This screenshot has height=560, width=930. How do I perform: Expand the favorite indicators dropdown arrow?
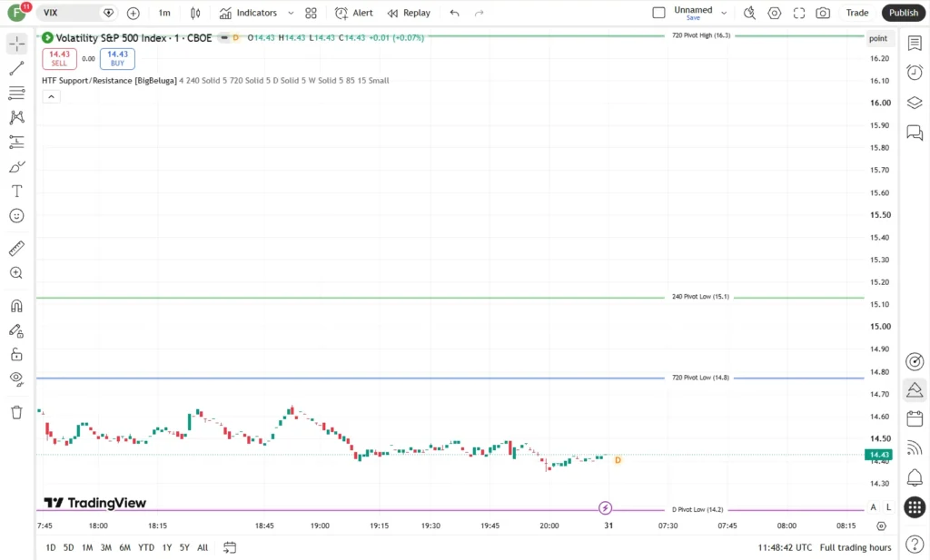(x=291, y=13)
